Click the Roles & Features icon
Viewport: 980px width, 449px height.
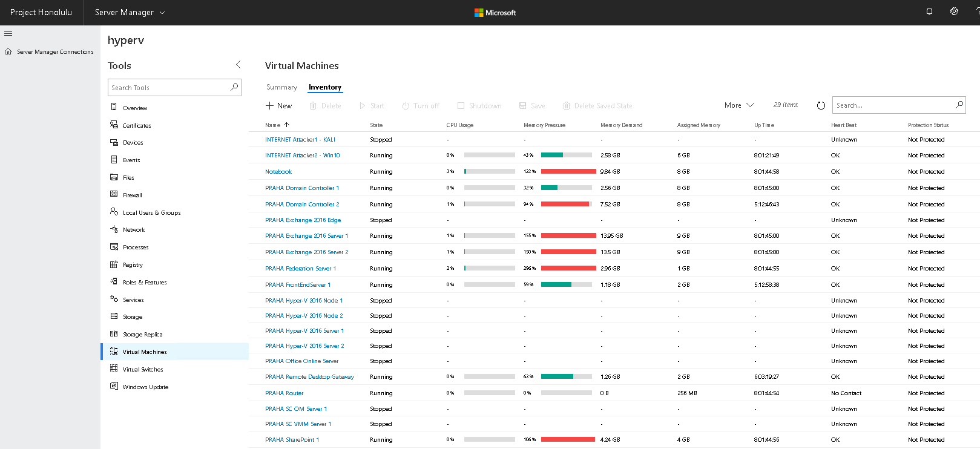point(114,281)
